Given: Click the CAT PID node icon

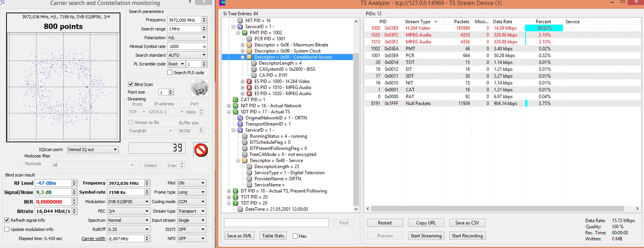Looking at the screenshot, I should click(235, 100).
